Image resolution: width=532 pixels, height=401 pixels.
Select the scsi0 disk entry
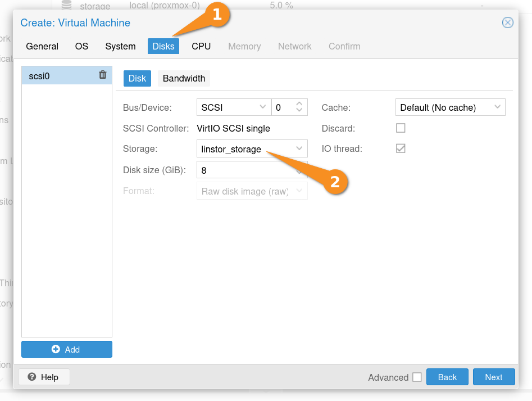click(x=67, y=75)
